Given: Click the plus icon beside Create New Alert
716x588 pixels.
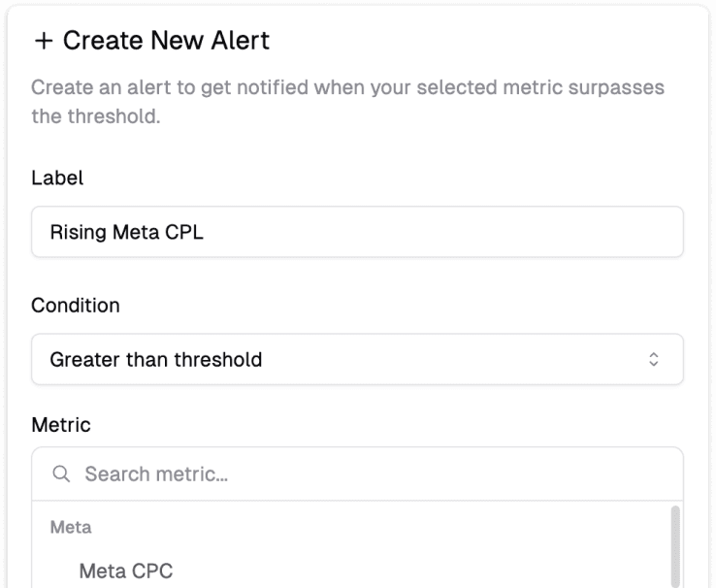Looking at the screenshot, I should click(43, 41).
